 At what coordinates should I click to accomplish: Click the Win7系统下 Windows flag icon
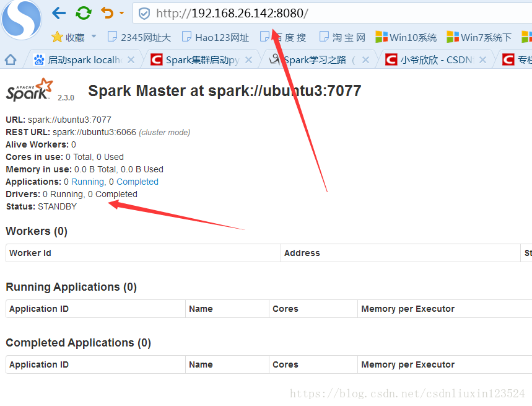pos(453,37)
